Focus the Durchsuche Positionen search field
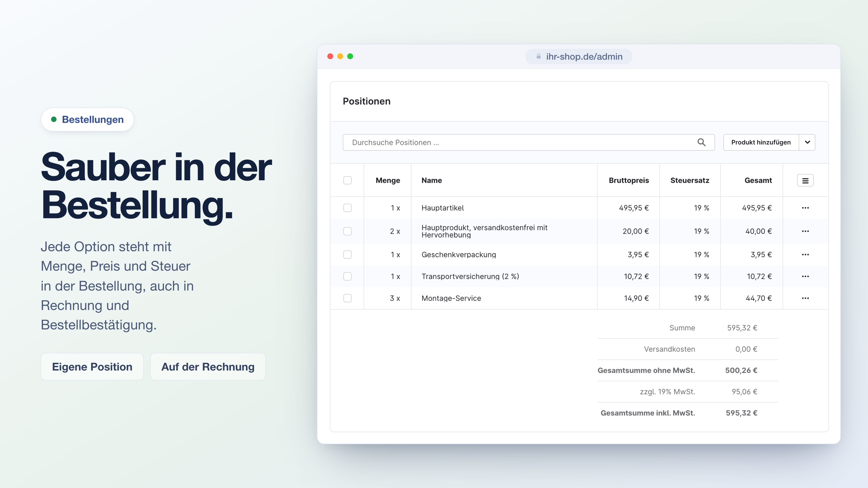 click(x=528, y=143)
